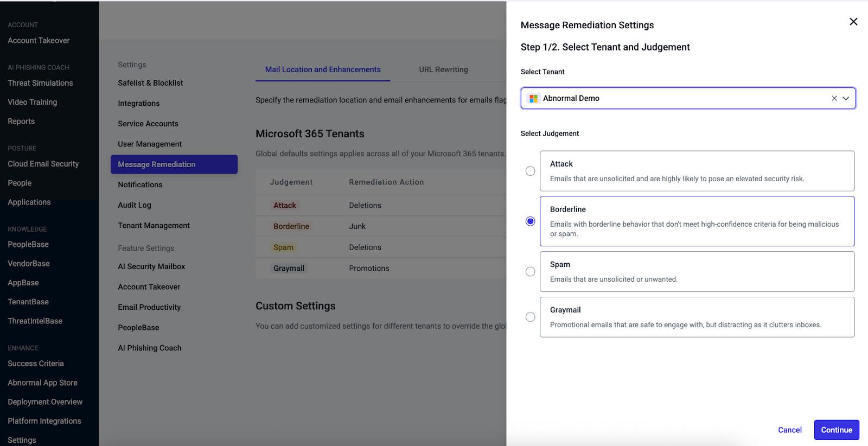Open TenantBase in sidebar
Image resolution: width=868 pixels, height=446 pixels.
click(x=28, y=302)
